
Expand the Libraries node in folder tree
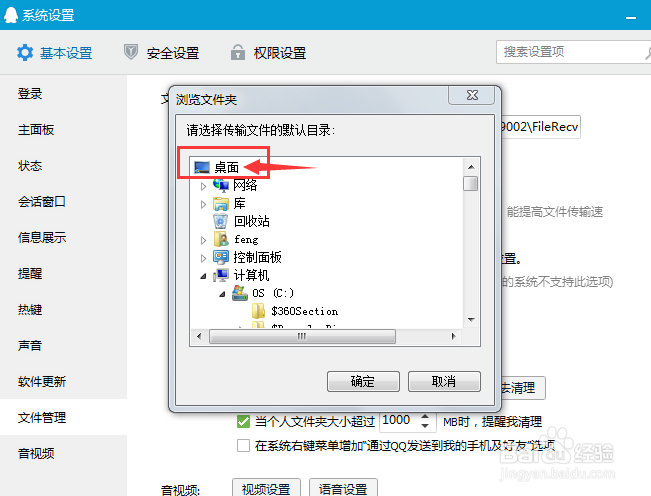[x=203, y=204]
